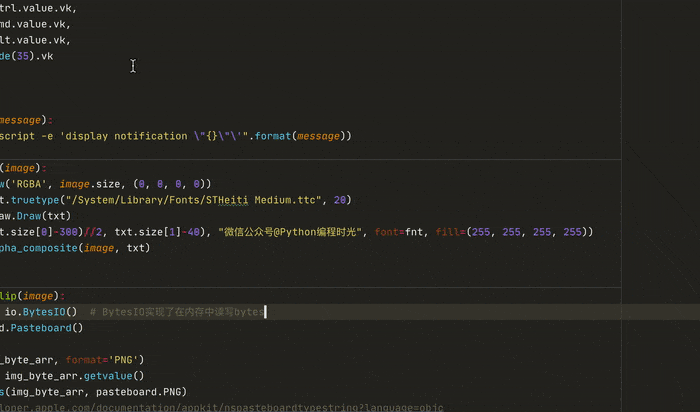Click the font size value 20
This screenshot has height=412, width=700.
click(342, 200)
